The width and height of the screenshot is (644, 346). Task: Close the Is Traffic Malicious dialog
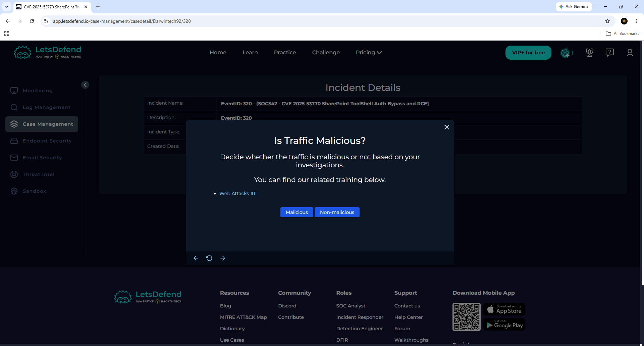click(447, 127)
